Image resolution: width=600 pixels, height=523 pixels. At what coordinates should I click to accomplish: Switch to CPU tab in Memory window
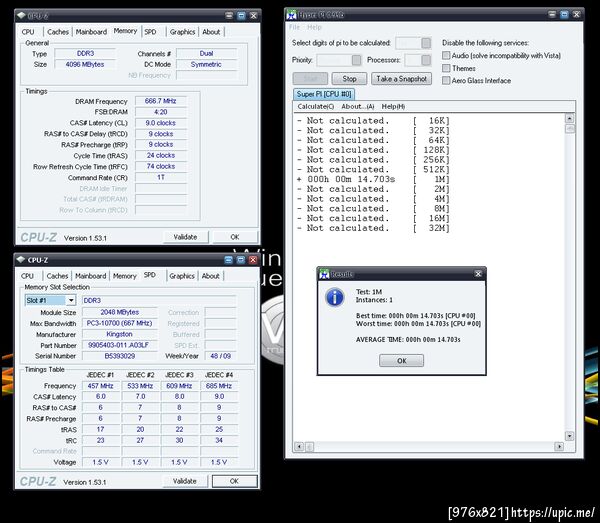(28, 32)
